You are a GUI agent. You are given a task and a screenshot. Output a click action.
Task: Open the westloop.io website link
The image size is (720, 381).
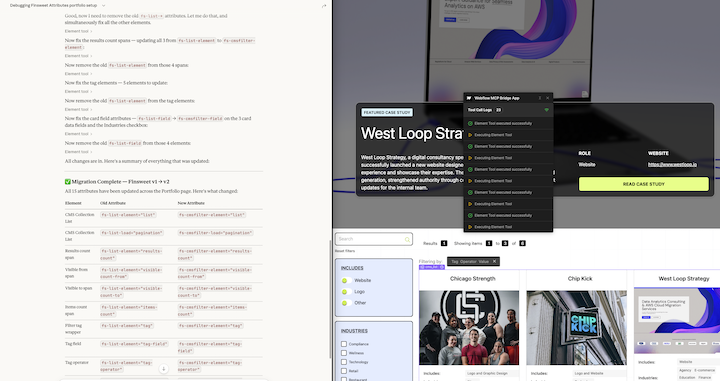pos(672,164)
